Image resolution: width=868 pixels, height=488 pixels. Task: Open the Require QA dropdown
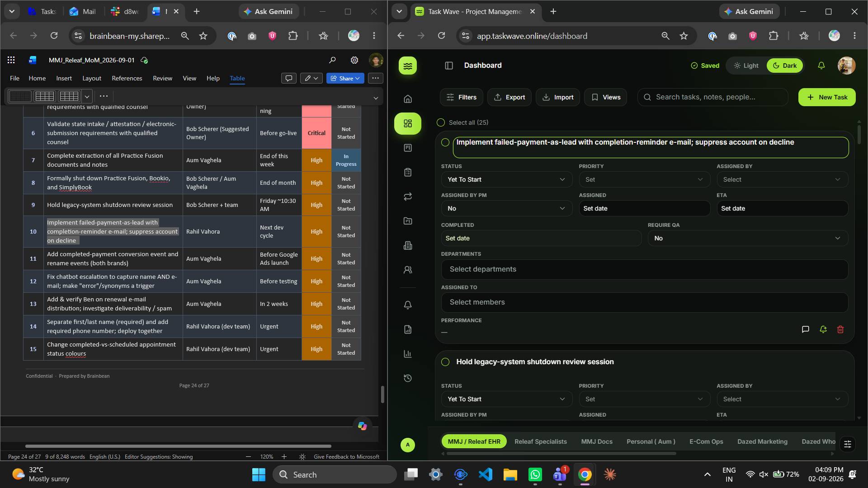748,238
